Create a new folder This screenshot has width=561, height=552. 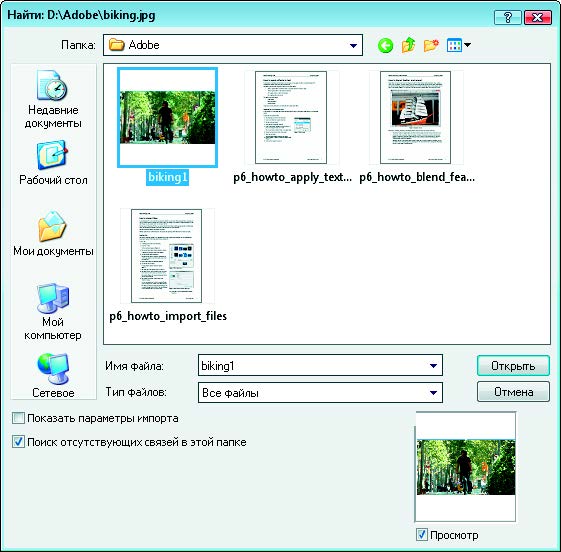tap(431, 45)
